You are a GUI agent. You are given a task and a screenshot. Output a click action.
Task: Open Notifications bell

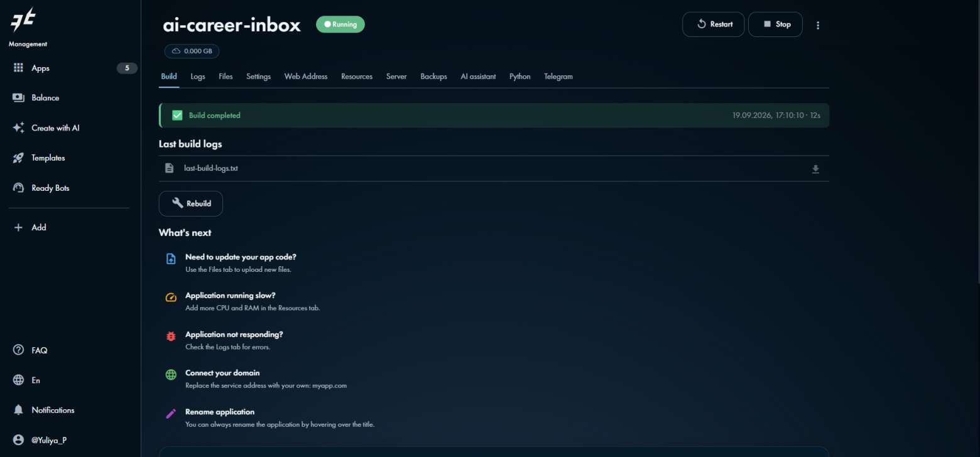coord(18,410)
